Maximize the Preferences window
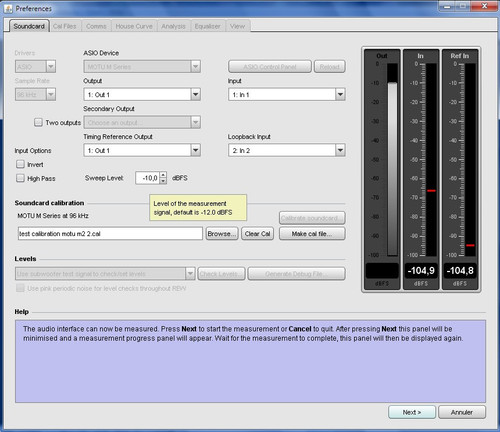This screenshot has height=432, width=500. click(x=463, y=6)
